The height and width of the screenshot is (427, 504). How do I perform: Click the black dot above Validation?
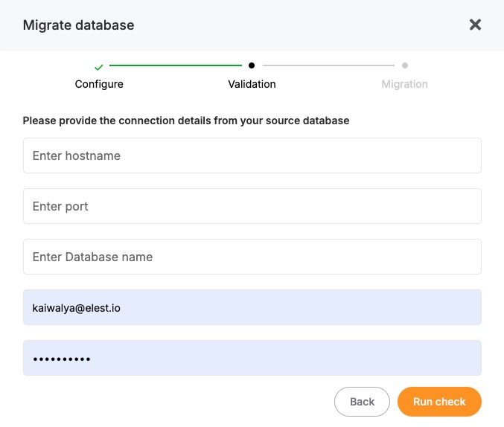(252, 65)
